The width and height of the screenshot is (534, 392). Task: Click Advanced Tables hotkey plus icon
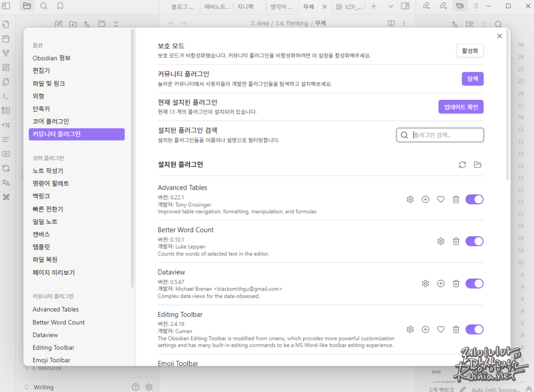(425, 199)
